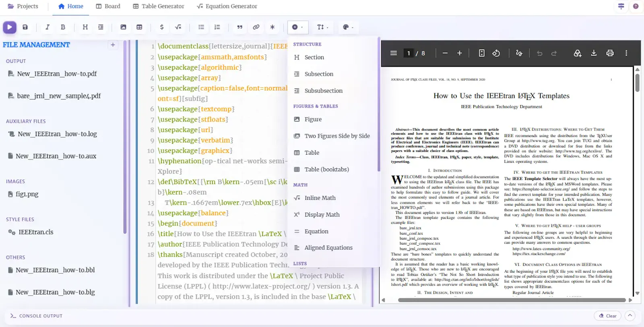Open New_IEEEtran_how-to.blg file
Screen dimensions: 644x327
click(x=51, y=292)
